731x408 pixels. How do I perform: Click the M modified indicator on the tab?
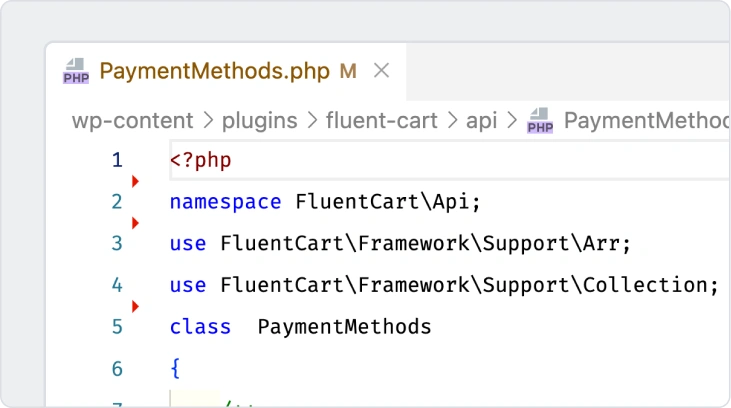click(348, 71)
